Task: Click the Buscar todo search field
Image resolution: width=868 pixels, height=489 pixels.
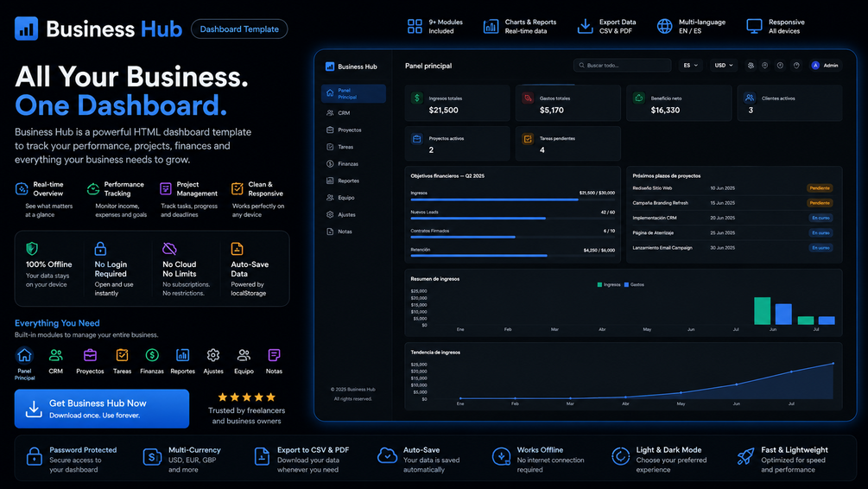Action: point(622,66)
